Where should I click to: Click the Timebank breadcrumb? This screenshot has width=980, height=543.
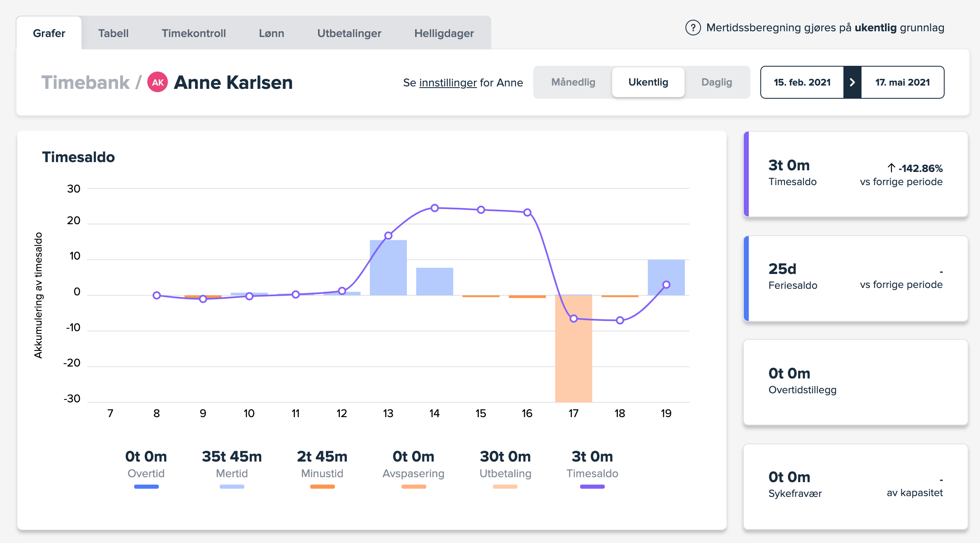click(x=86, y=82)
